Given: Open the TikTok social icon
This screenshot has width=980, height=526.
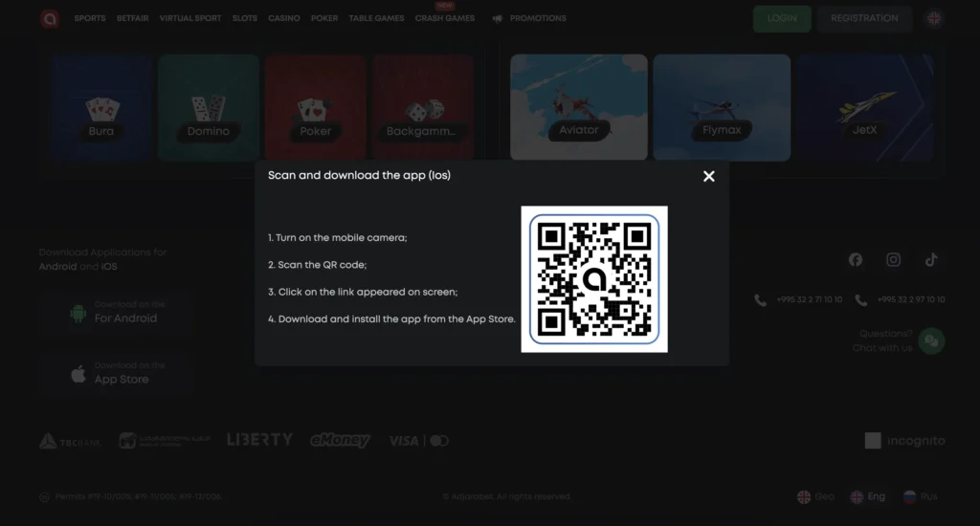Looking at the screenshot, I should click(931, 260).
